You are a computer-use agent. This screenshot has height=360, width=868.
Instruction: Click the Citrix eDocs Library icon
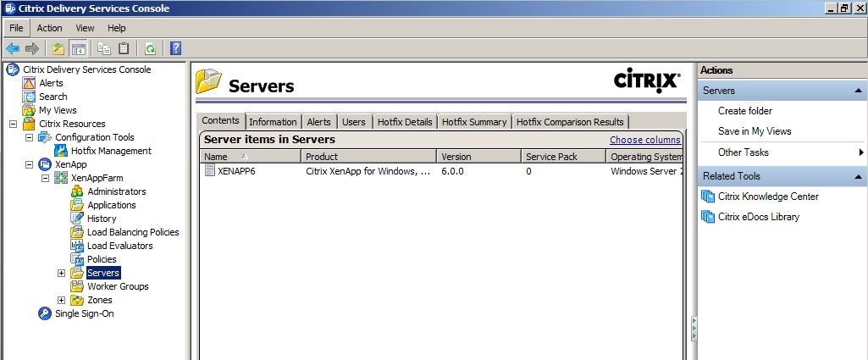tap(708, 217)
